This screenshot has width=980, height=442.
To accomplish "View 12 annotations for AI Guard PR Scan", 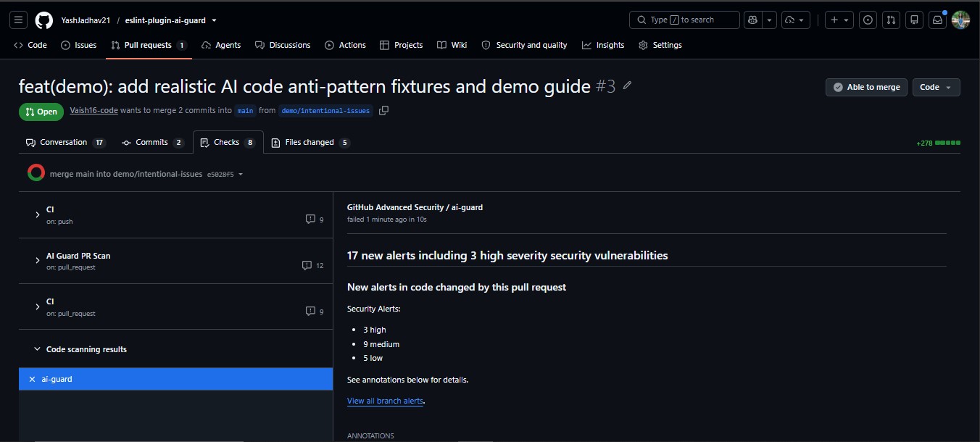I will [313, 265].
